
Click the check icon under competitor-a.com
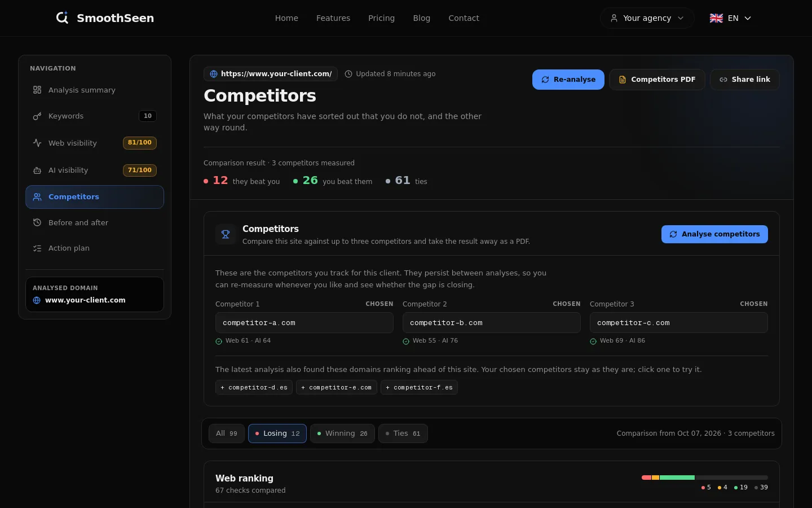(219, 341)
